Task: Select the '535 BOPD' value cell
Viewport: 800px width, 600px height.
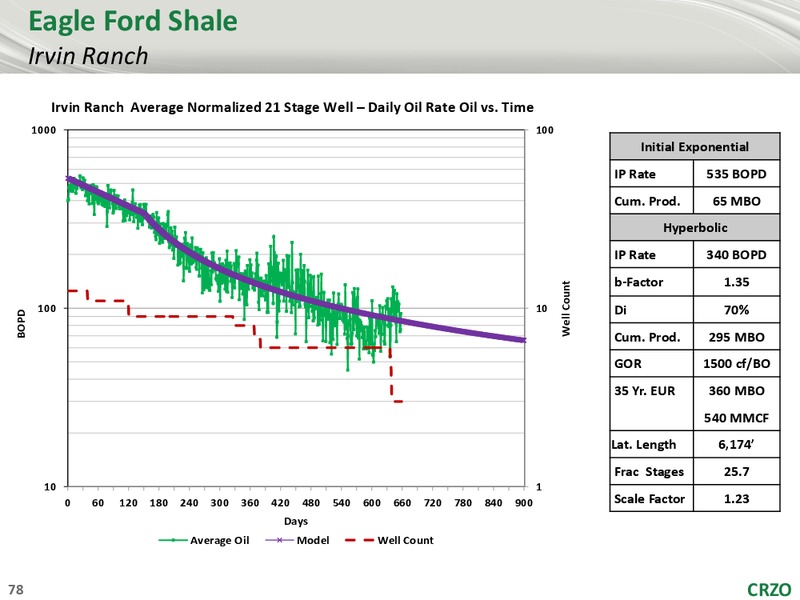Action: point(736,174)
